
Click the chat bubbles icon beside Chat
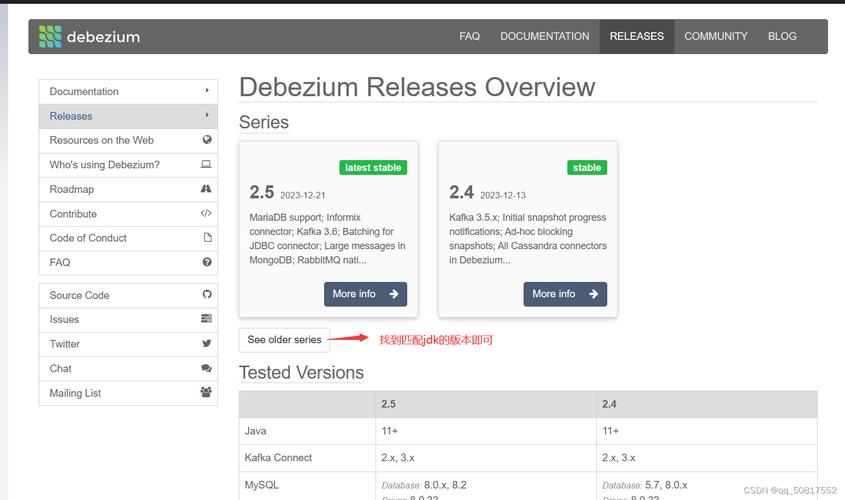coord(206,368)
